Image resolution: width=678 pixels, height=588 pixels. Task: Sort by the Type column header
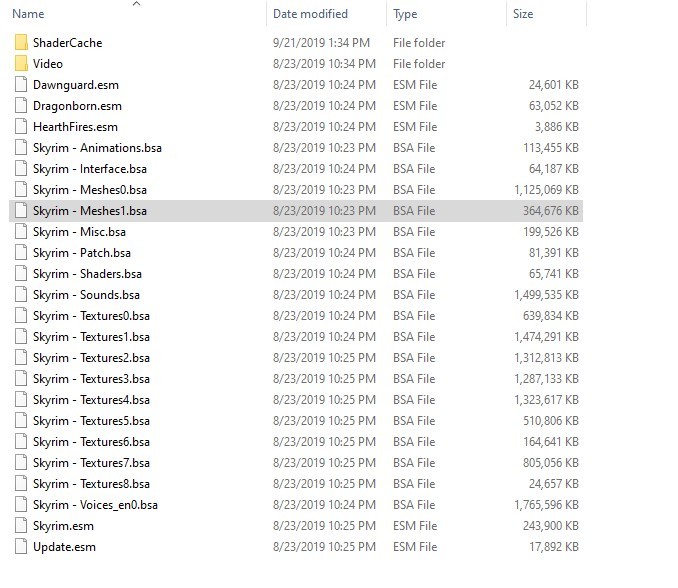coord(405,14)
